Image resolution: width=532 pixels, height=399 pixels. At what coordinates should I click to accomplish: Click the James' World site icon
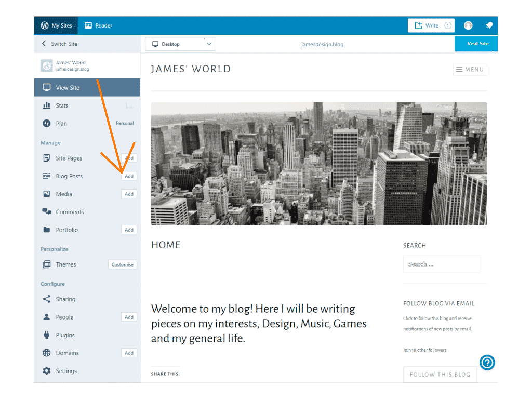point(46,65)
